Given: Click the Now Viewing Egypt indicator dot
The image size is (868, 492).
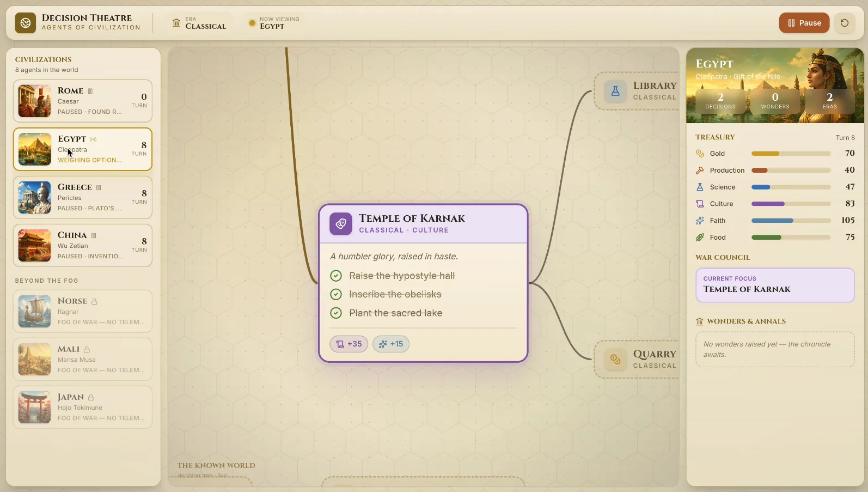Looking at the screenshot, I should pos(252,23).
